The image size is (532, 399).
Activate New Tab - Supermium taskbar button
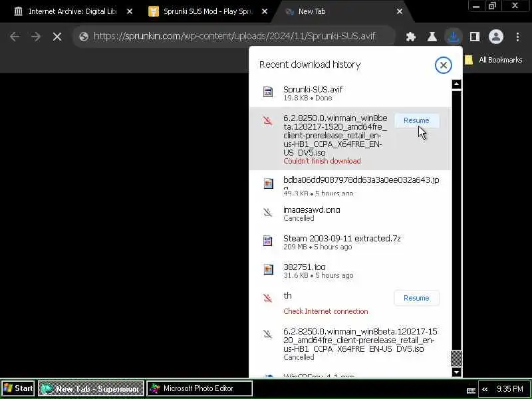[x=91, y=388]
